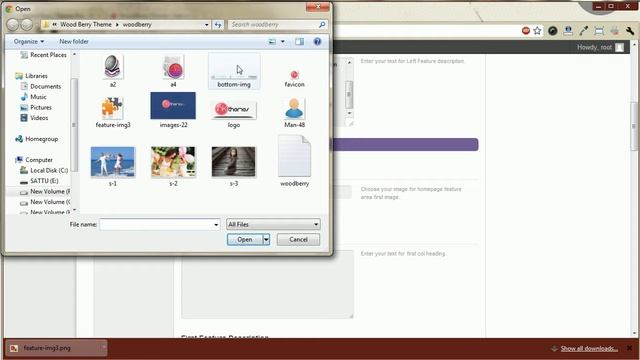This screenshot has width=640, height=360.
Task: Click the search magnifier icon in dialog
Action: click(x=322, y=24)
